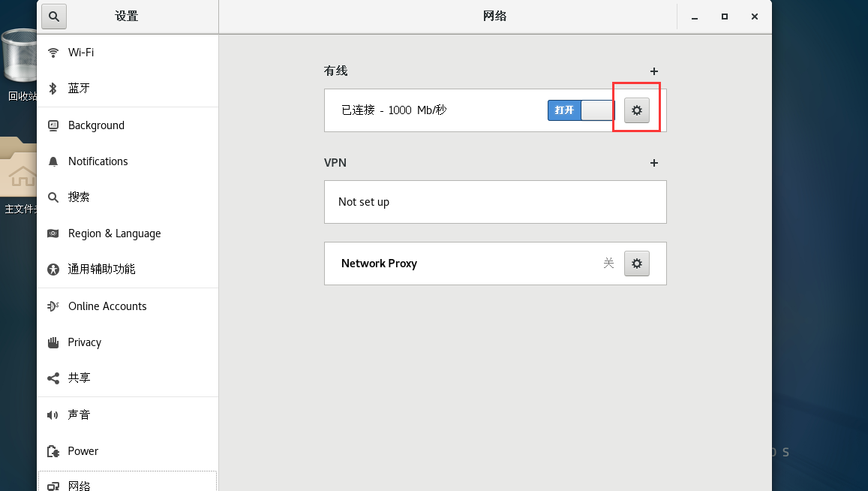Open Network Proxy gear settings
Screen dimensions: 868x491
pyautogui.click(x=637, y=264)
